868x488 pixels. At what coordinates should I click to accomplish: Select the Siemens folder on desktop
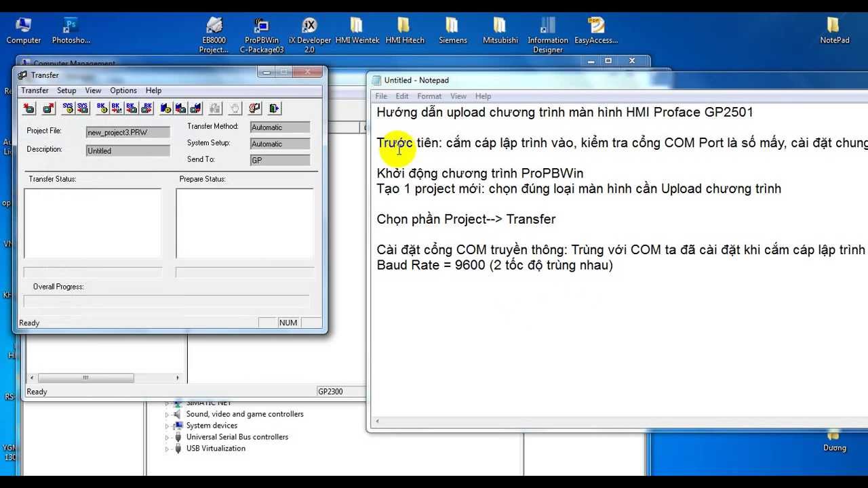452,31
